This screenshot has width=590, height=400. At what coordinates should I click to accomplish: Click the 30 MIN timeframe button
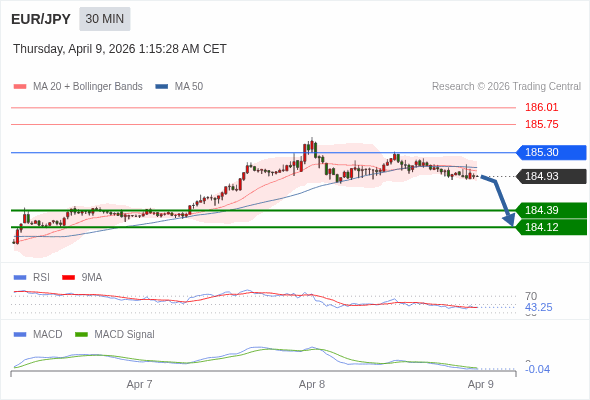point(105,19)
